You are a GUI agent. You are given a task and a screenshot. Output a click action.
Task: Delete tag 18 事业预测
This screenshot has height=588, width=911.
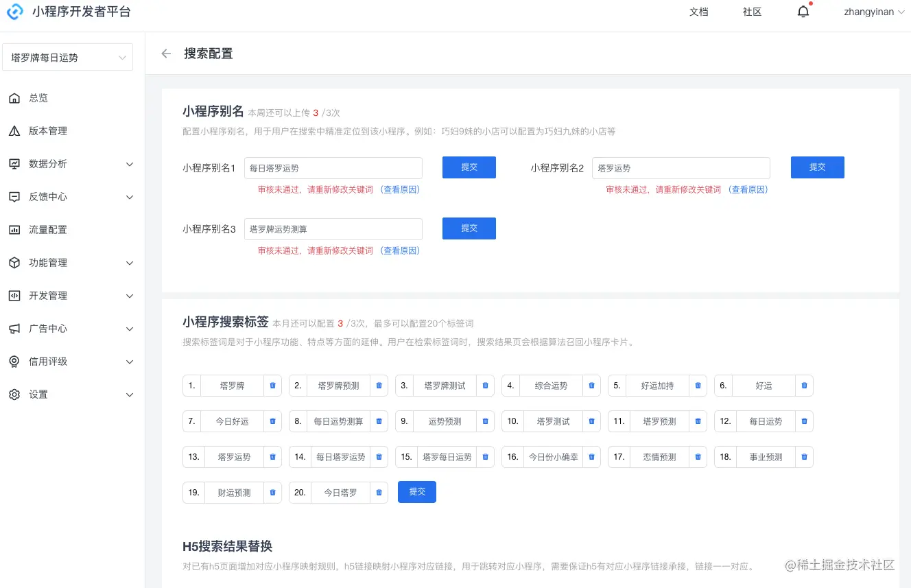pyautogui.click(x=804, y=457)
